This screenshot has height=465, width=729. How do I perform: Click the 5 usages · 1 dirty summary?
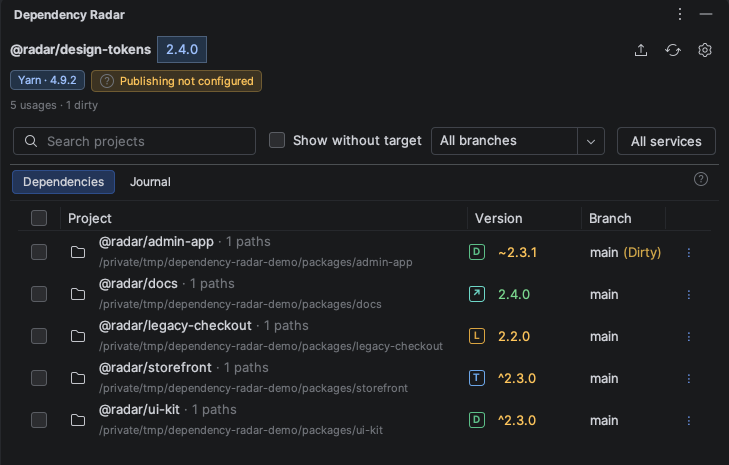click(x=54, y=105)
